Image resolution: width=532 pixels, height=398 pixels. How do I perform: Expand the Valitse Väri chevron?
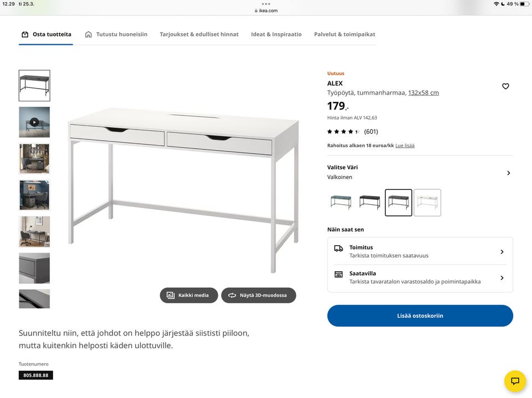(x=508, y=173)
